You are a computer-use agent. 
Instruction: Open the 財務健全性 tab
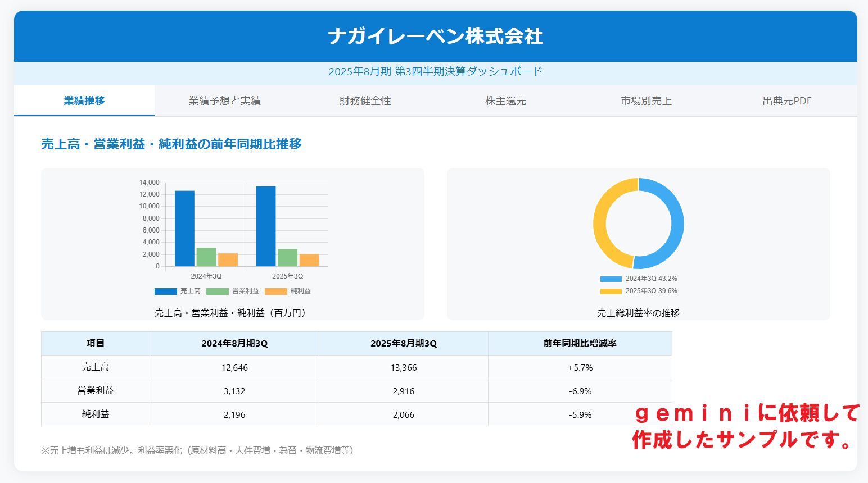364,101
